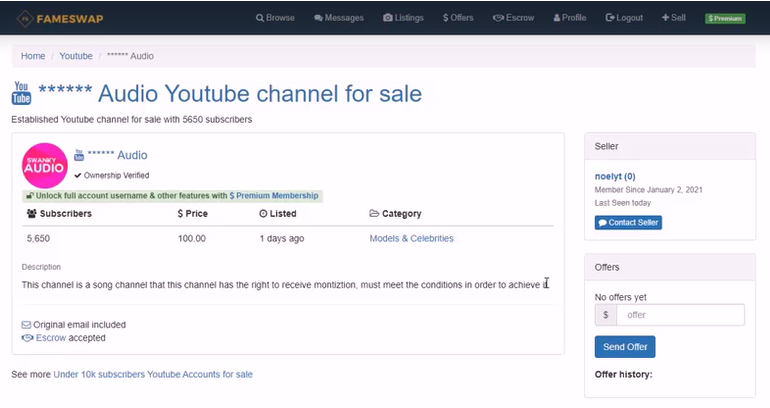Click the Category folder icon
Viewport: 770px width, 408px height.
[x=374, y=214]
